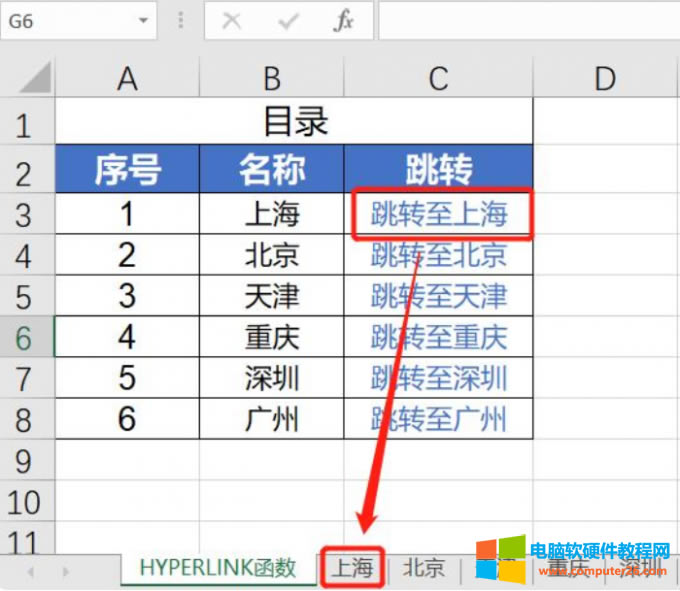Follow the 跳转至北京 link

click(x=439, y=255)
